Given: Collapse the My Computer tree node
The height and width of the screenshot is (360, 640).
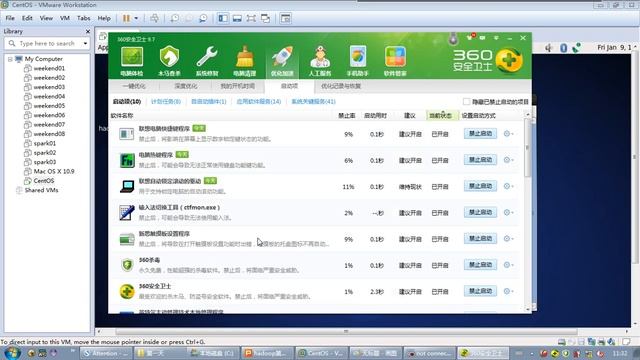Looking at the screenshot, I should [x=10, y=59].
